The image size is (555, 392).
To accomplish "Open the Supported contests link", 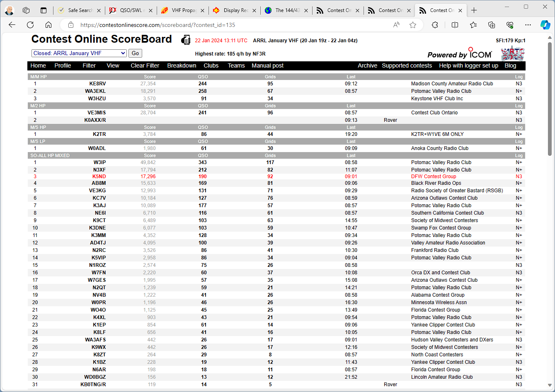I will pyautogui.click(x=407, y=65).
